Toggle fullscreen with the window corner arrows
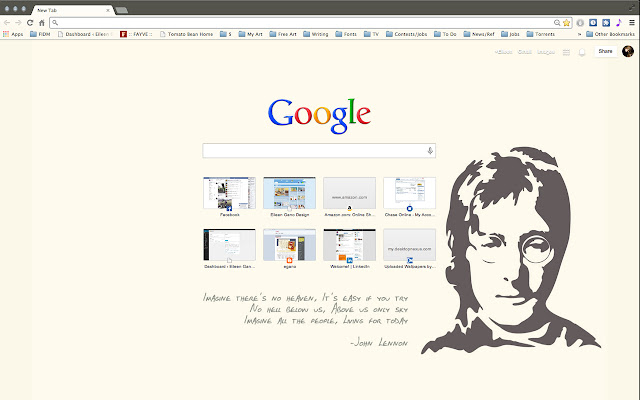Viewport: 640px width, 400px height. point(632,6)
